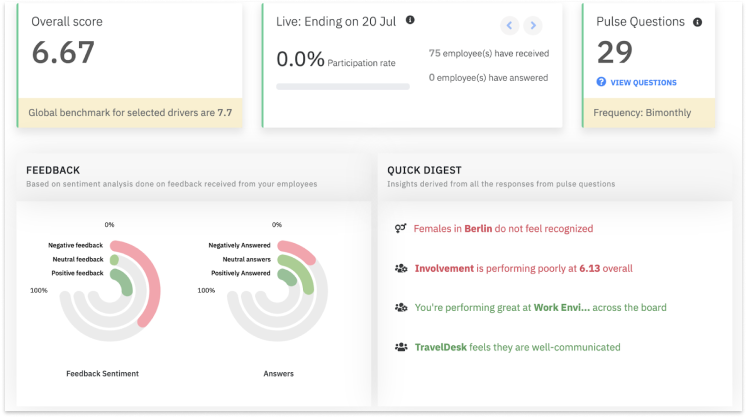The image size is (747, 417).
Task: Click the gender icon beside the Berlin insight
Action: [400, 228]
